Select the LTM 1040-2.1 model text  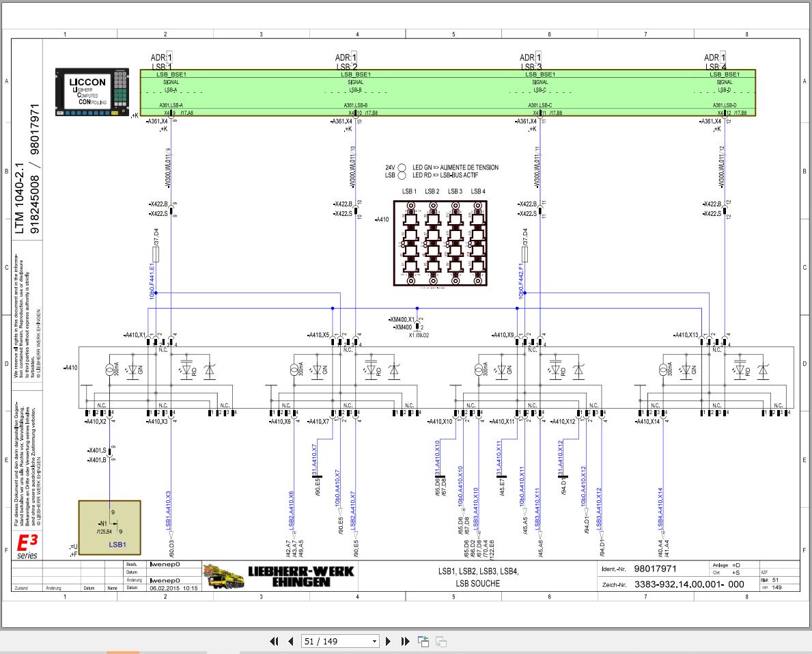[x=19, y=198]
